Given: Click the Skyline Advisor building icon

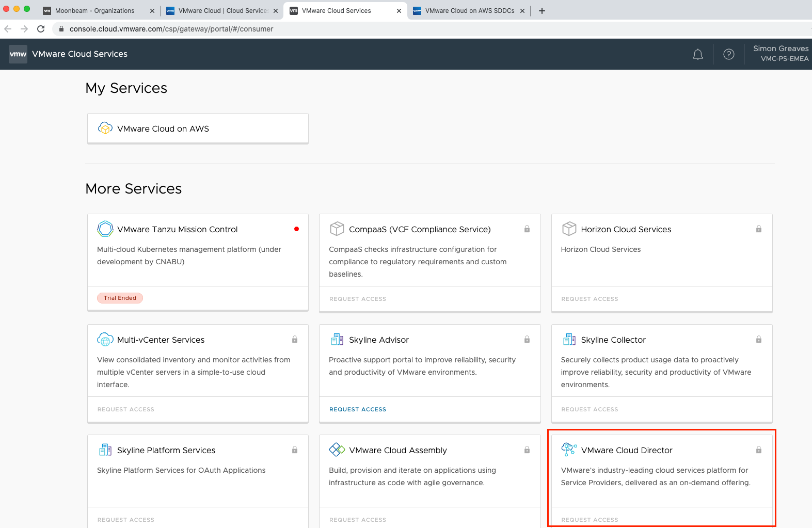Looking at the screenshot, I should tap(337, 340).
